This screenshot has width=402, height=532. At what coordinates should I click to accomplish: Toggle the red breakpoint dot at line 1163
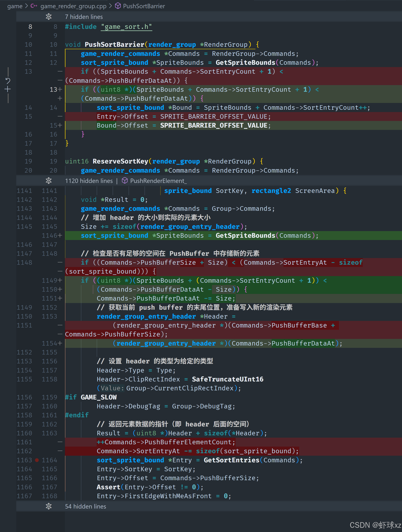point(37,460)
